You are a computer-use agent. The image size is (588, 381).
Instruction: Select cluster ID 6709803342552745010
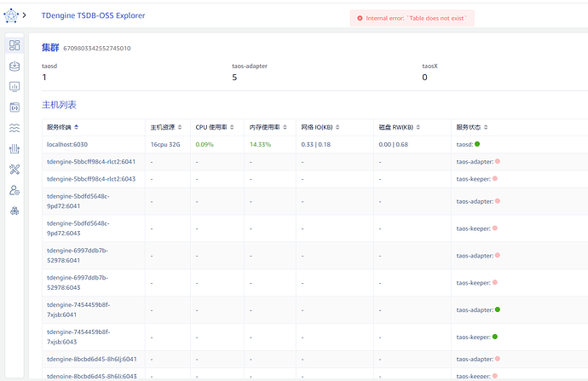tap(97, 49)
